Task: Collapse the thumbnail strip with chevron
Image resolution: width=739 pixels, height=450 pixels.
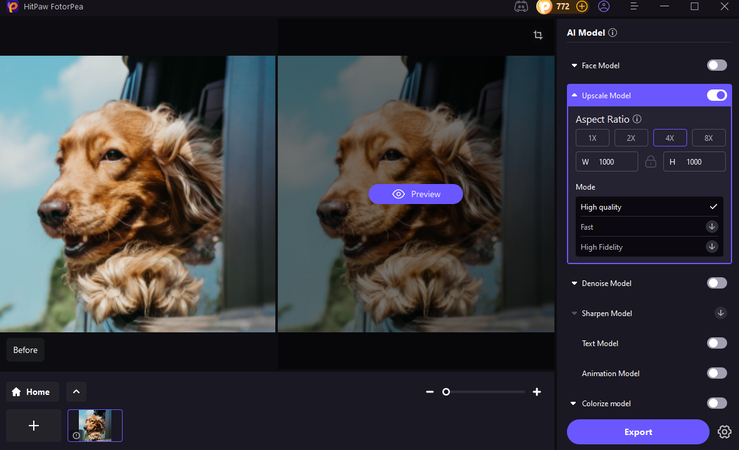Action: [x=77, y=392]
